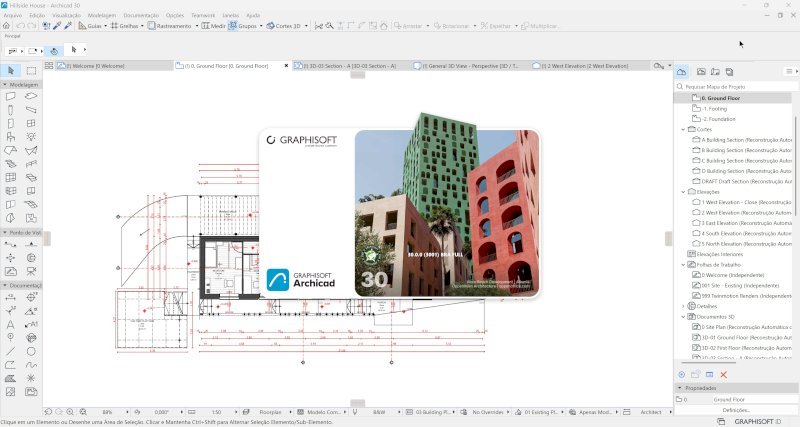Select the Slab tool
This screenshot has width=800, height=427.
click(31, 96)
